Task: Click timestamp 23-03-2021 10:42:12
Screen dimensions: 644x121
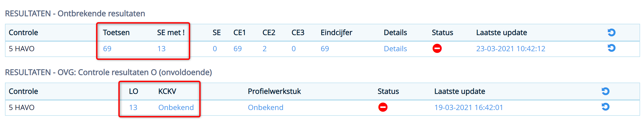Action: pyautogui.click(x=511, y=49)
